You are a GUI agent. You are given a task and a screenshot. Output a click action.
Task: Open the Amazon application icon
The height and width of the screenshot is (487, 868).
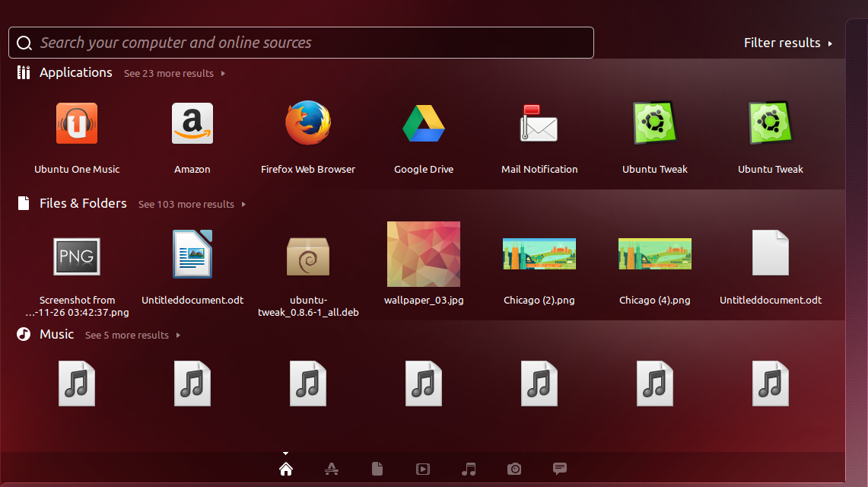[192, 124]
